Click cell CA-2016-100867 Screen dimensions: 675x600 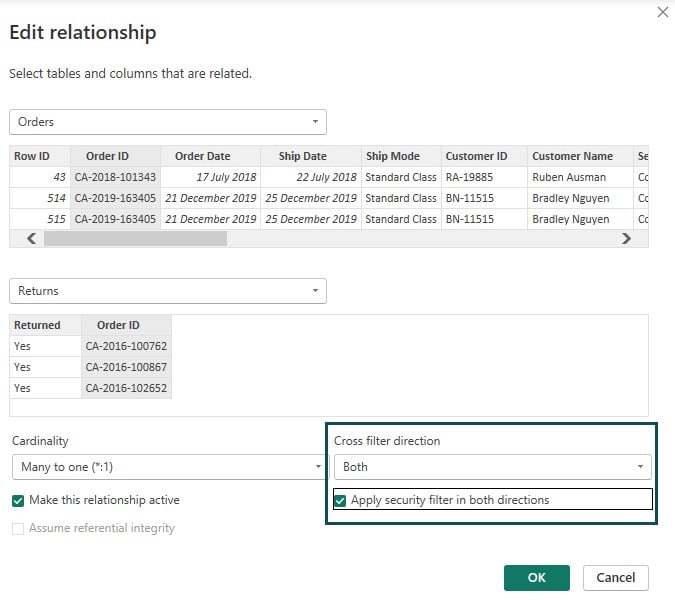click(126, 367)
